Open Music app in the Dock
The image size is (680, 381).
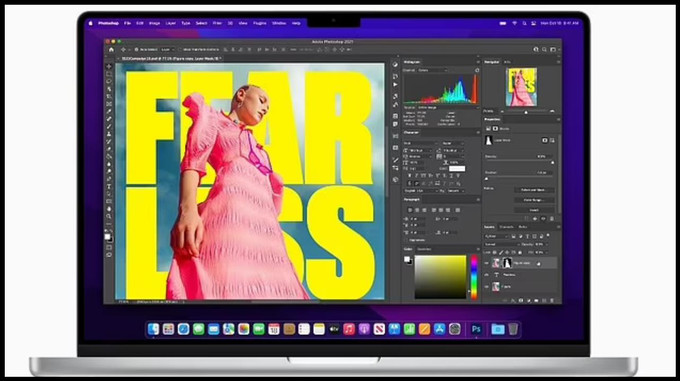click(349, 329)
